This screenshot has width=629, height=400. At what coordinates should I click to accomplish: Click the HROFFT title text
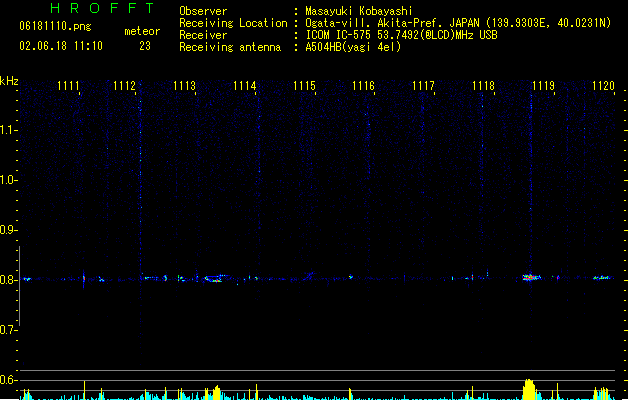(x=103, y=8)
